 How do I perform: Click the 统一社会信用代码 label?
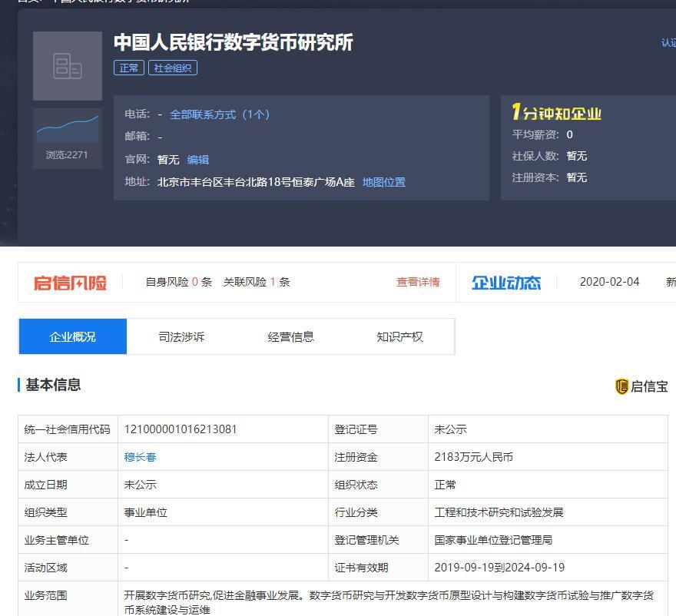[x=68, y=429]
